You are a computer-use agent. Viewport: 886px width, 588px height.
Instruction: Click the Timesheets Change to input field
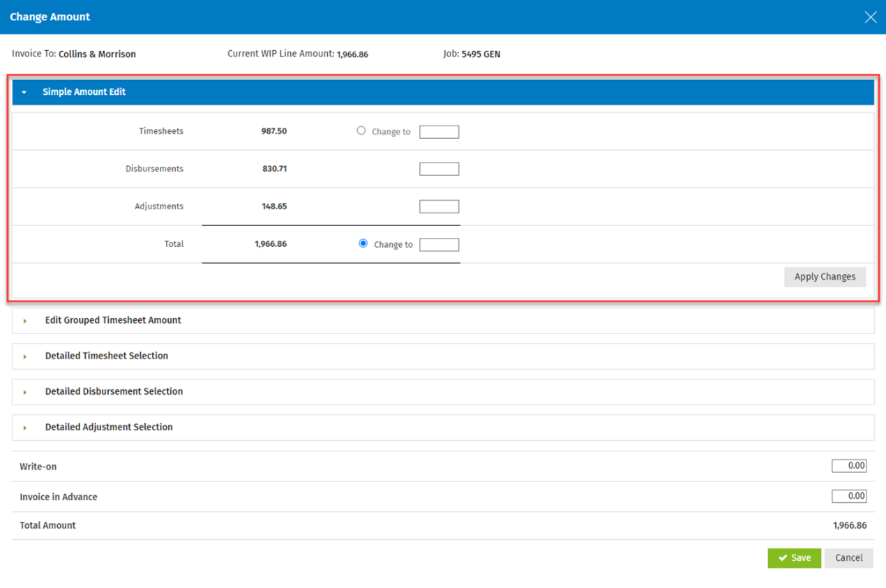(439, 132)
